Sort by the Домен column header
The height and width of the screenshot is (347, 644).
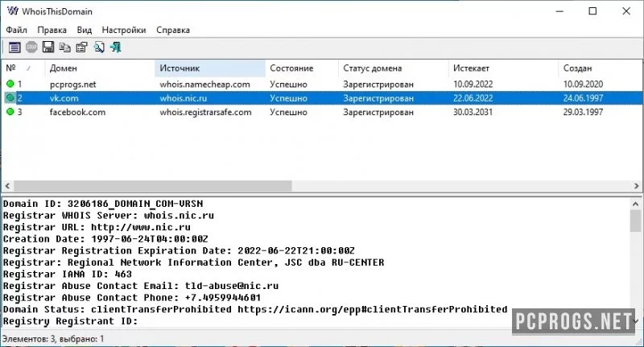[x=100, y=68]
